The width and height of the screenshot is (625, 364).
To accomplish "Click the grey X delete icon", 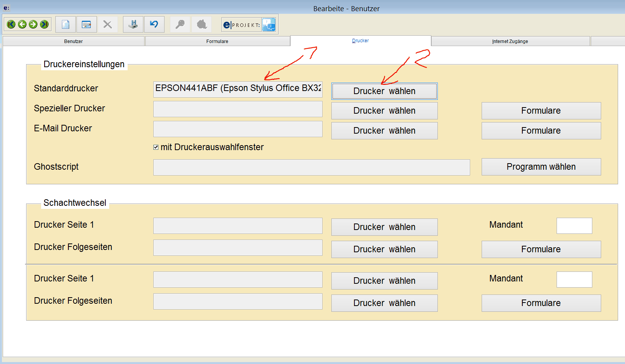I will 108,25.
